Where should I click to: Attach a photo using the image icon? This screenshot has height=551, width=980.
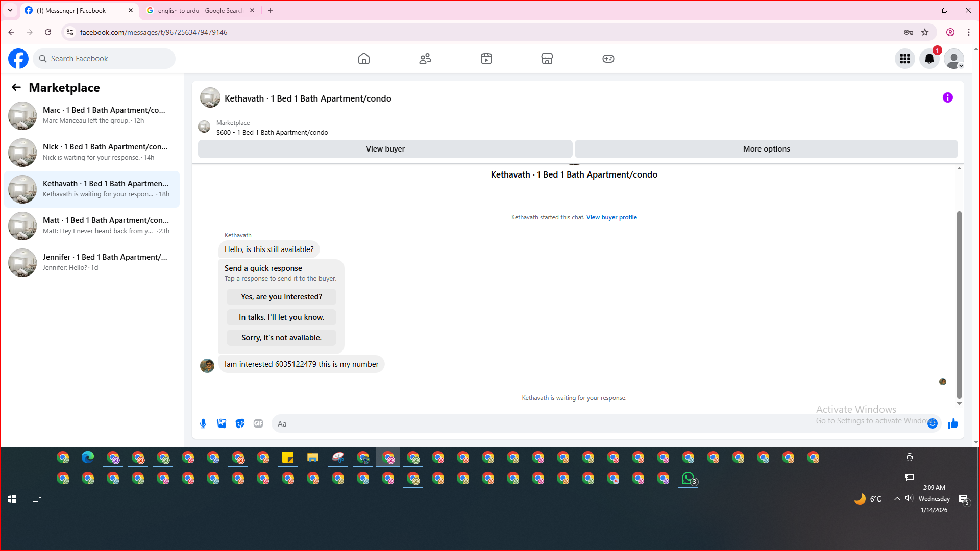click(222, 423)
